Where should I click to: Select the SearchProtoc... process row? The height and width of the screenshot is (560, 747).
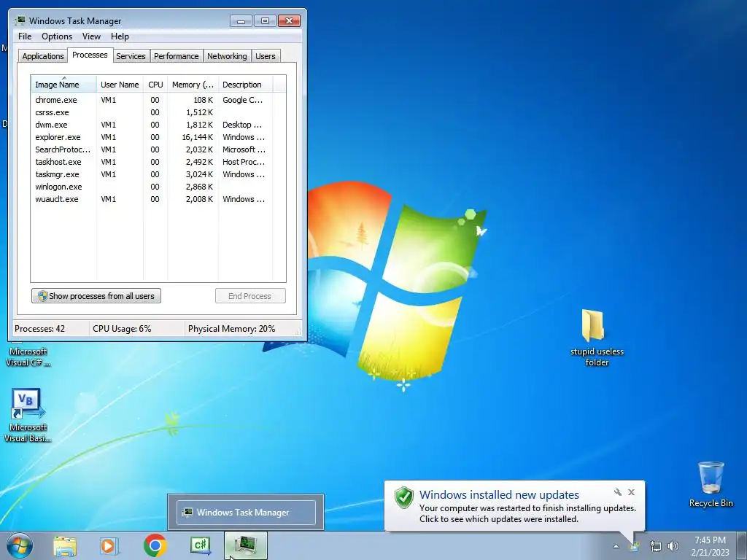158,149
